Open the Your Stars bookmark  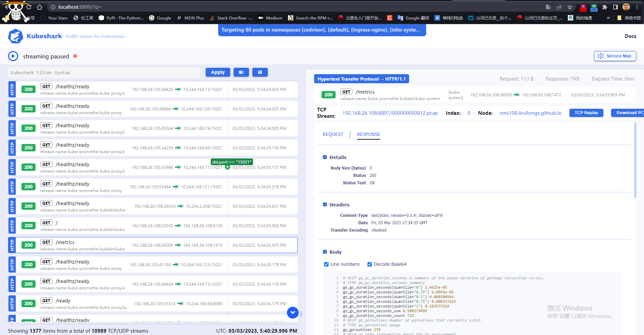pyautogui.click(x=54, y=18)
